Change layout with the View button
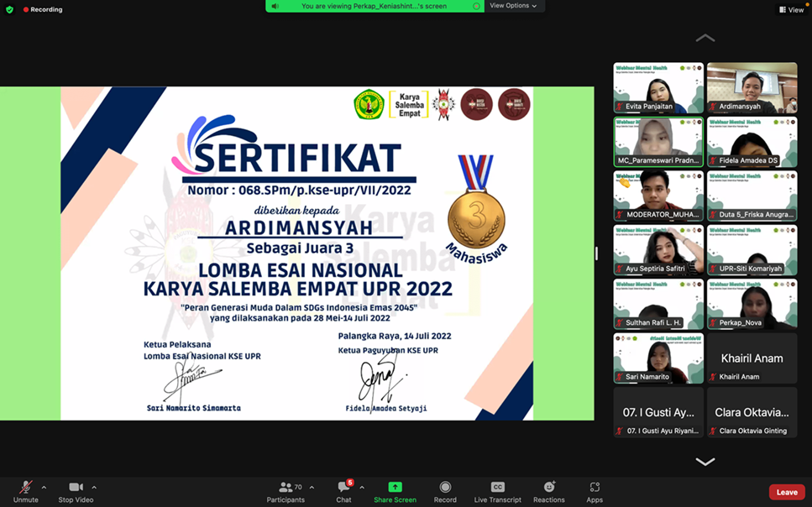This screenshot has height=507, width=812. click(791, 10)
